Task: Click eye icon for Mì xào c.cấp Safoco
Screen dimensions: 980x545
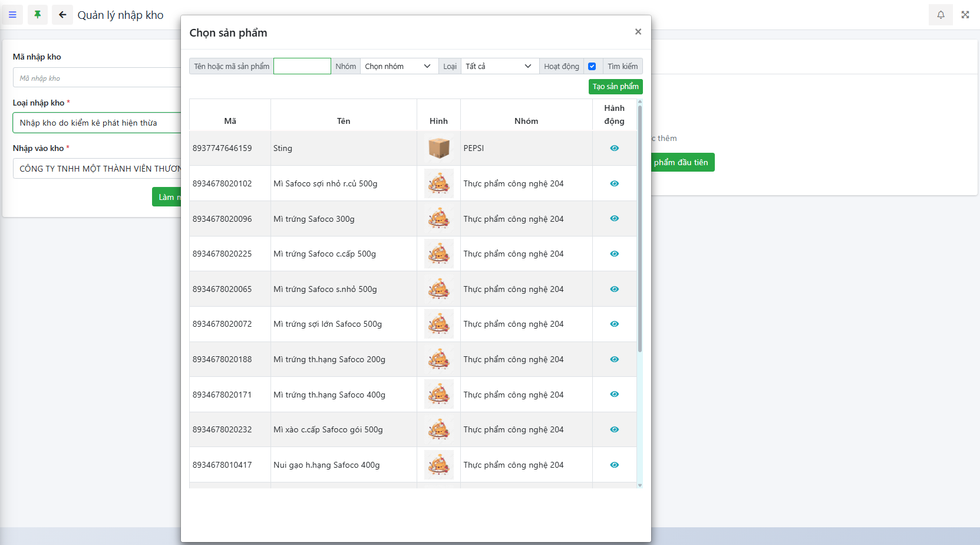Action: [614, 429]
